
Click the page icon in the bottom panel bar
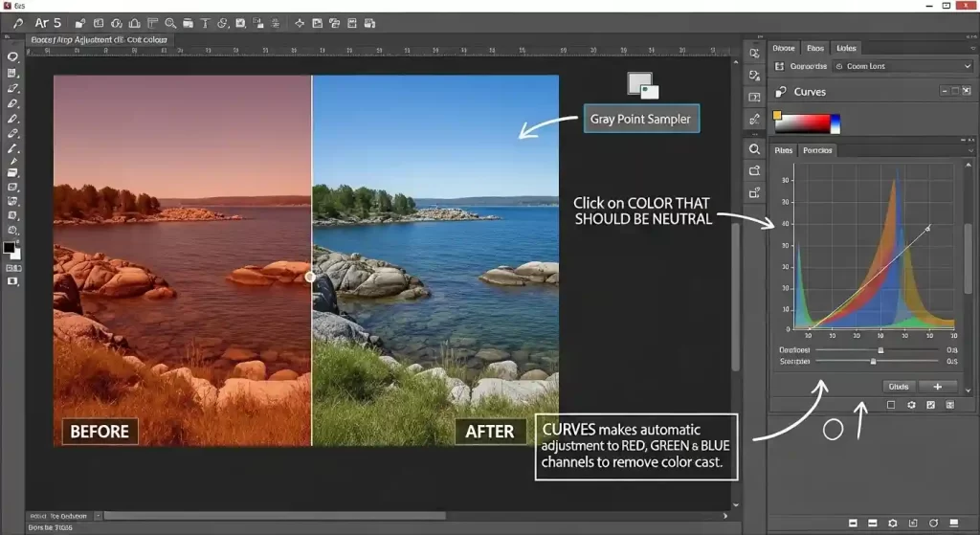click(x=912, y=523)
